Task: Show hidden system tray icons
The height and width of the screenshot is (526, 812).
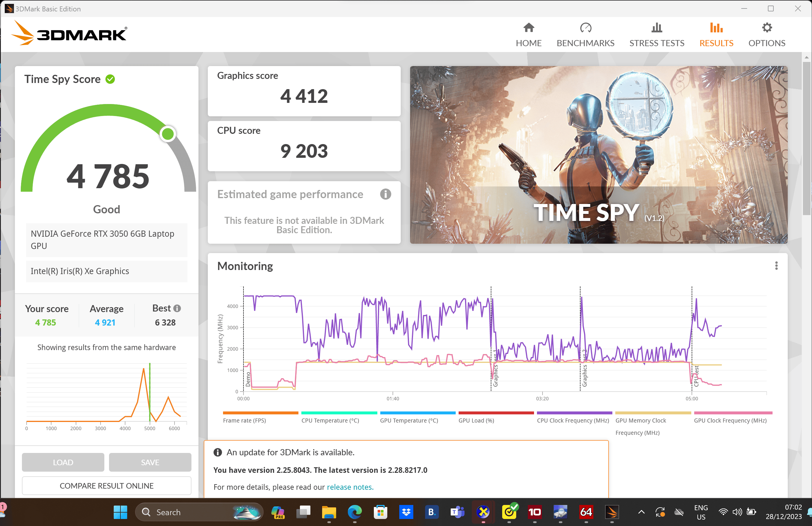Action: [x=641, y=512]
